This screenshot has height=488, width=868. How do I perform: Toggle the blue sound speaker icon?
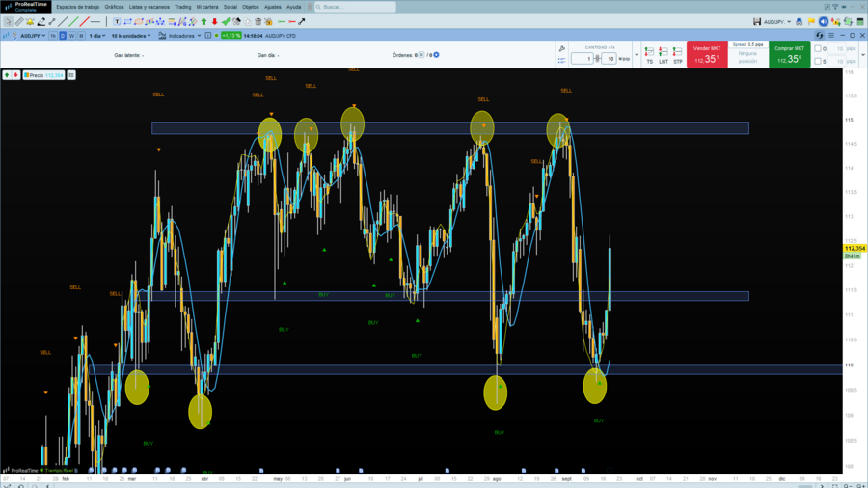(x=824, y=21)
